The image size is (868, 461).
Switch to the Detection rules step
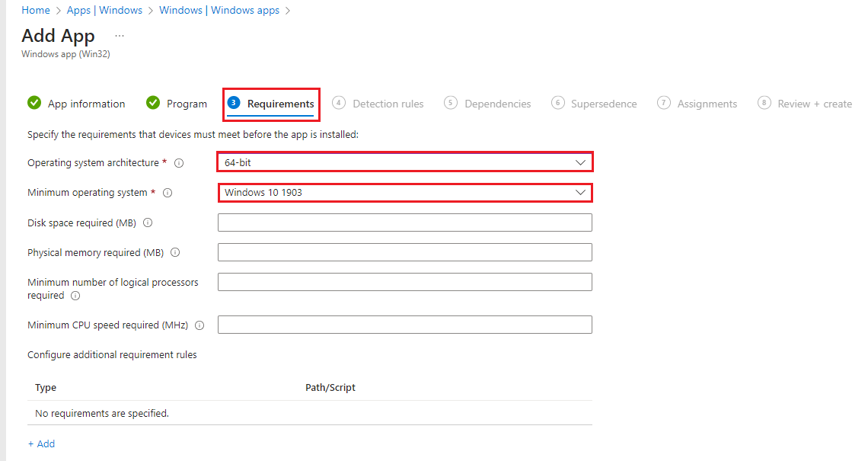388,102
